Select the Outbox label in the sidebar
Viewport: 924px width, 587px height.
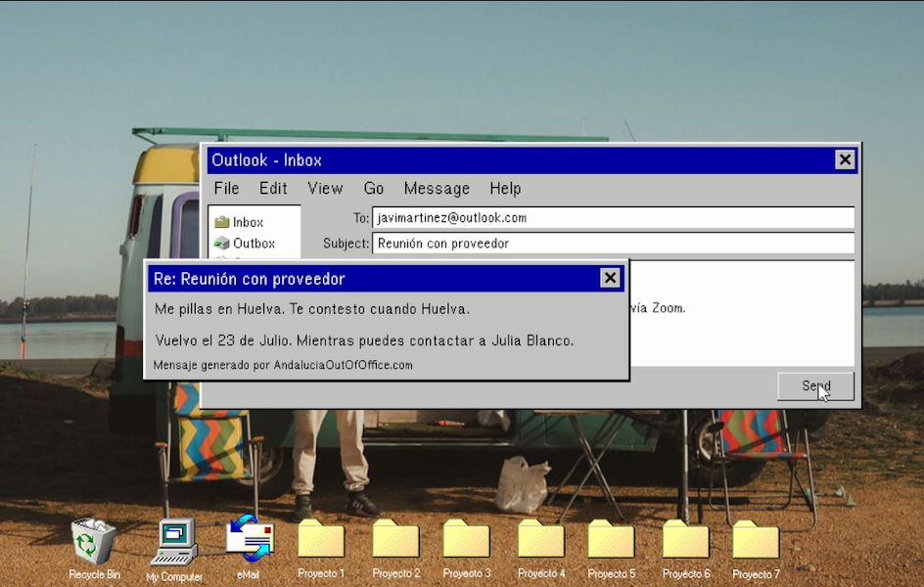(x=254, y=244)
